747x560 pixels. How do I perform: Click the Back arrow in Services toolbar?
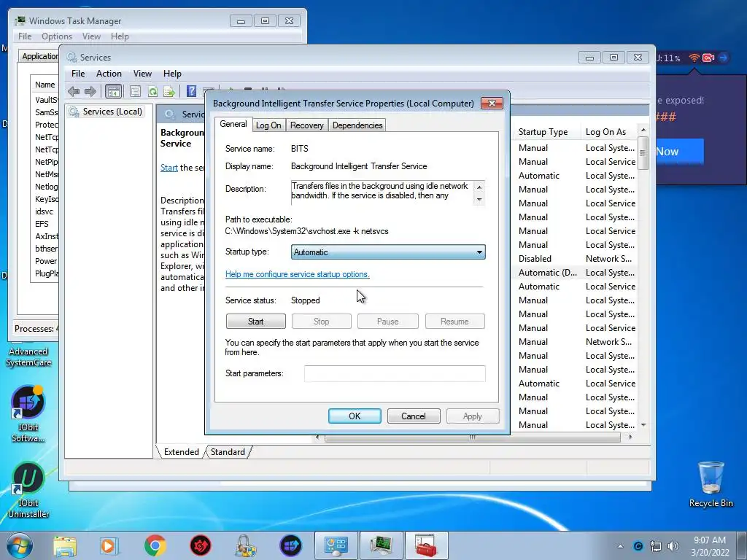74,91
